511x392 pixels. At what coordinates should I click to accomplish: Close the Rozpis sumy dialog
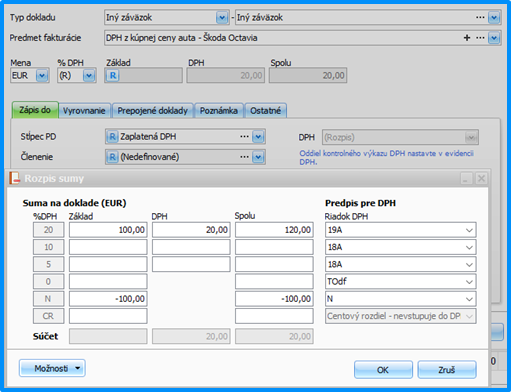(x=481, y=178)
